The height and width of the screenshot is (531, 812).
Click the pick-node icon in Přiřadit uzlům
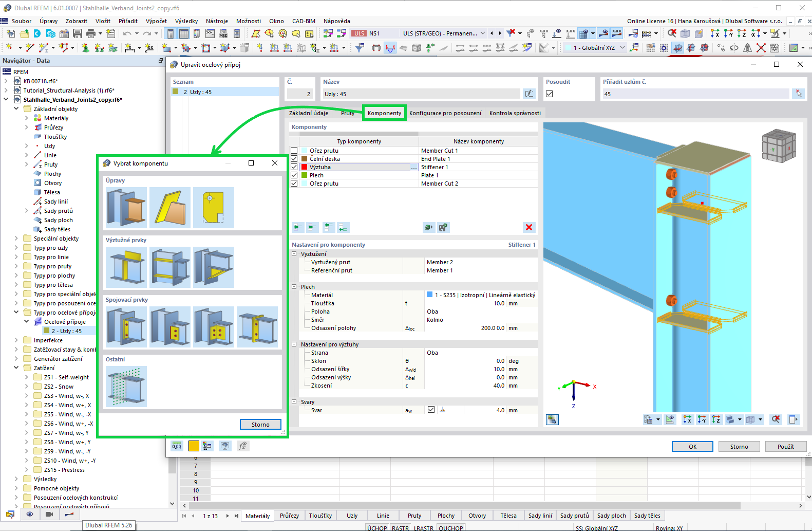(798, 94)
